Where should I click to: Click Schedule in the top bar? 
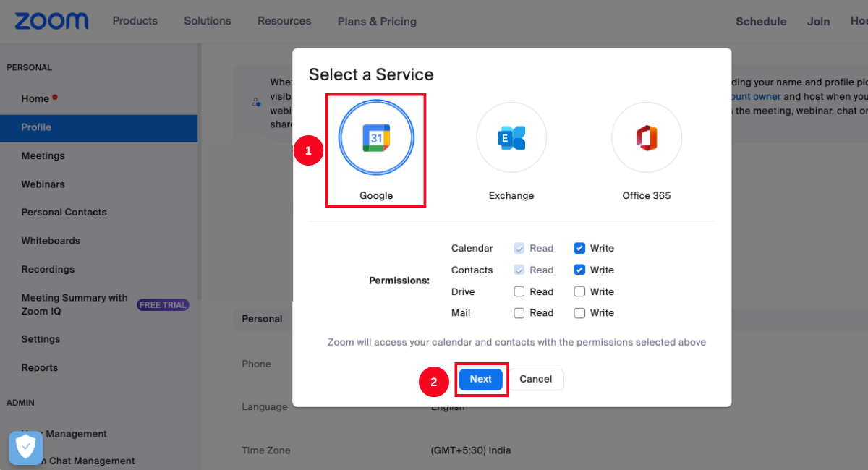tap(761, 22)
